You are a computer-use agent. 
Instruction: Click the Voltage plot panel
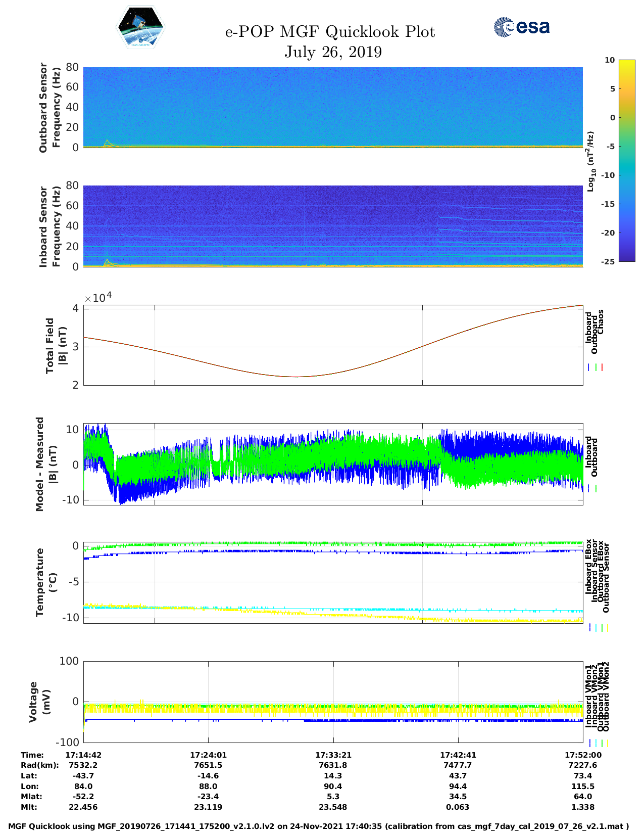(333, 702)
